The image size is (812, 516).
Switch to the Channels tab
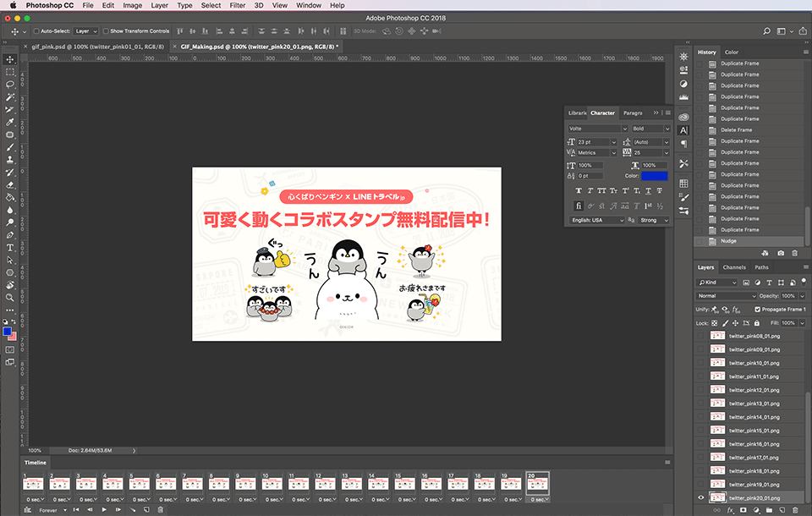(734, 267)
